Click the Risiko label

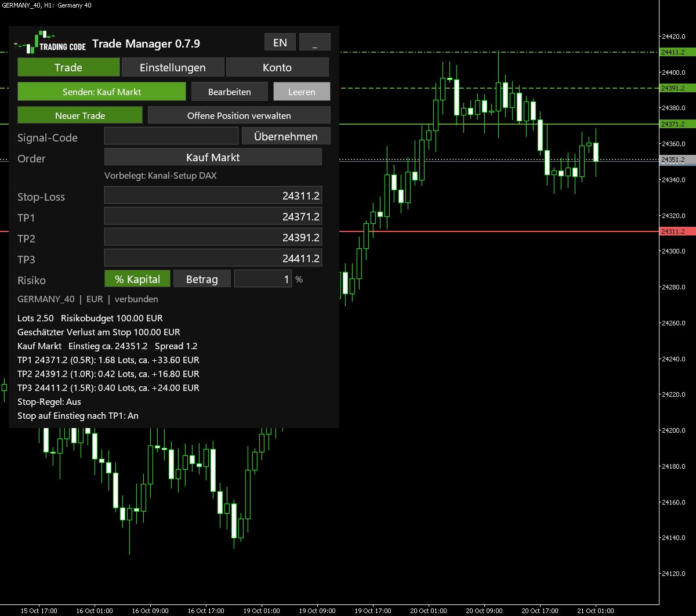pyautogui.click(x=31, y=280)
